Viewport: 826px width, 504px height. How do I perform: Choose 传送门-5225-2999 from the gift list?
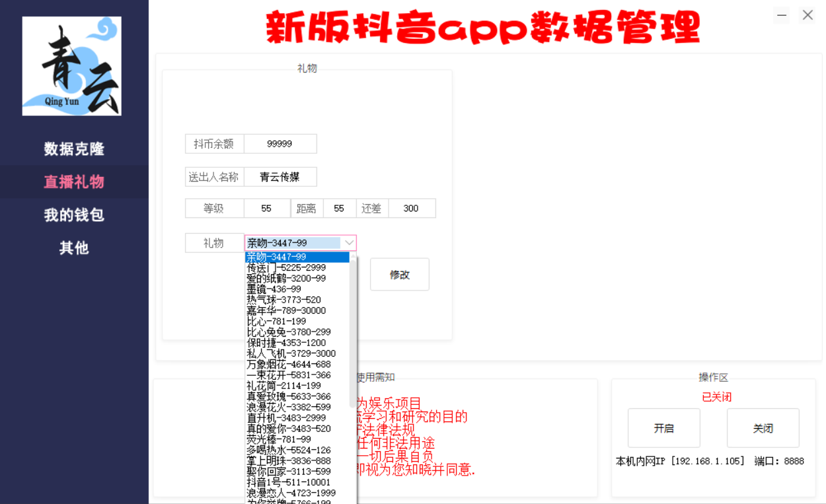pos(297,268)
